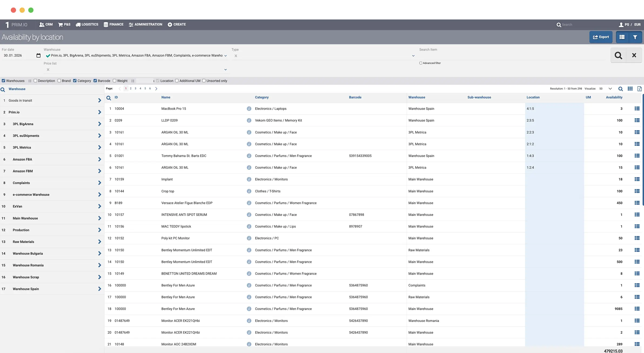This screenshot has height=353, width=644.
Task: Click info icon for Crop top
Action: click(249, 191)
